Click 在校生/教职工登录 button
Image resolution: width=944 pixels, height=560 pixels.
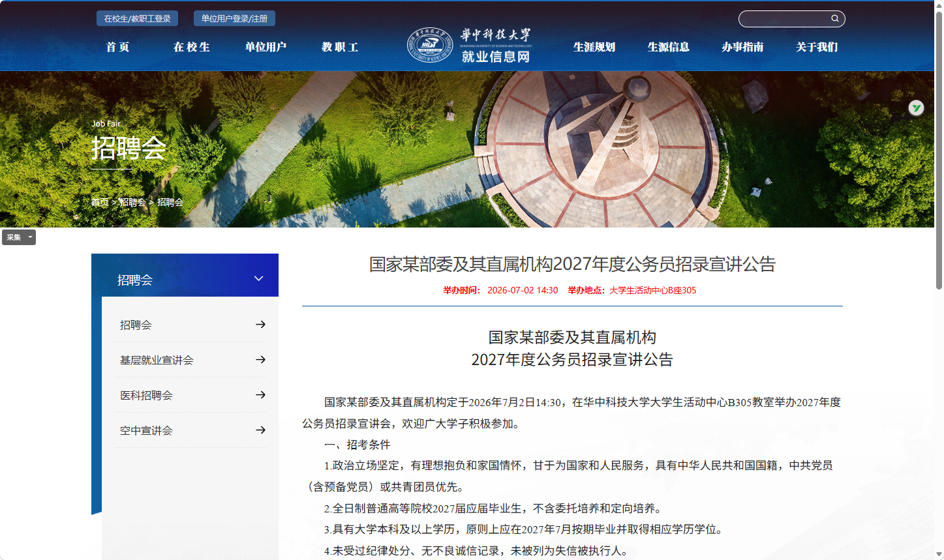[x=138, y=18]
